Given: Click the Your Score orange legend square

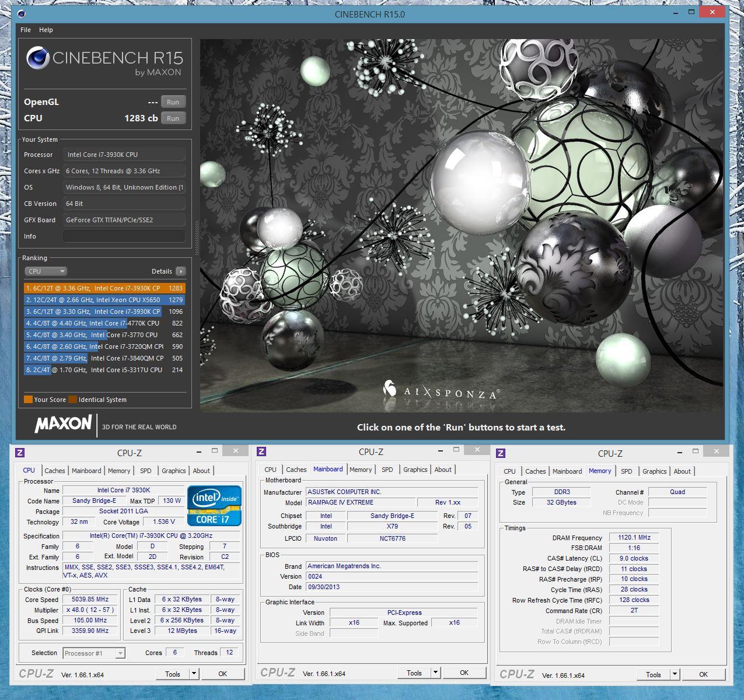Looking at the screenshot, I should (28, 400).
